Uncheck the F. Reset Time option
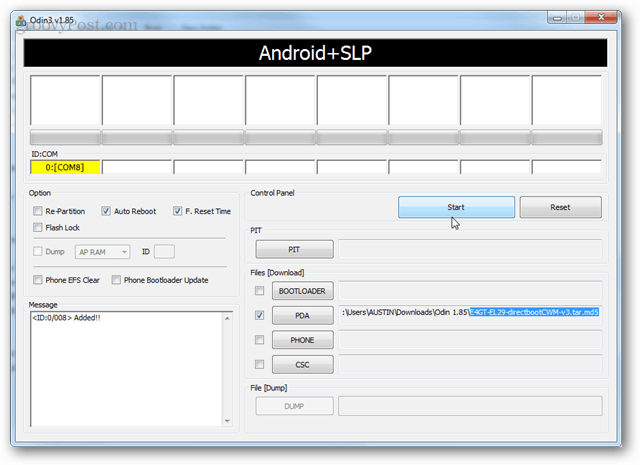Screen dimensions: 640x465 (177, 211)
